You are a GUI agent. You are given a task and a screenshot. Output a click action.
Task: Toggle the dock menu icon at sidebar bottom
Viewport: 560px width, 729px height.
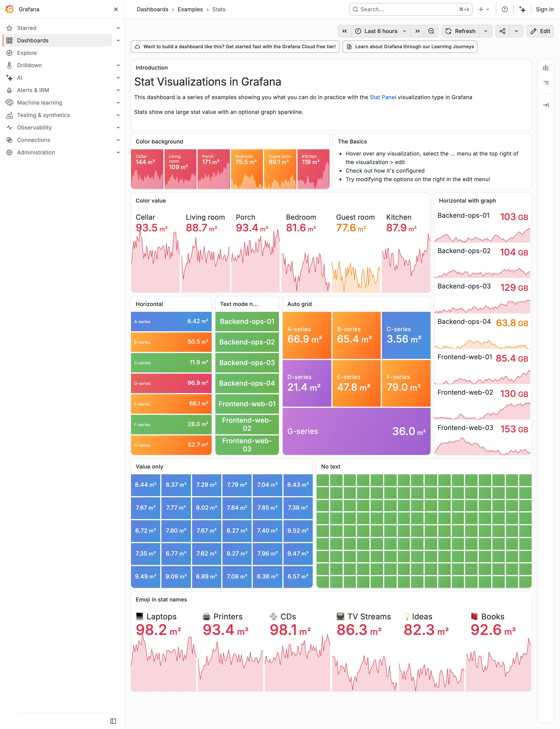(113, 721)
